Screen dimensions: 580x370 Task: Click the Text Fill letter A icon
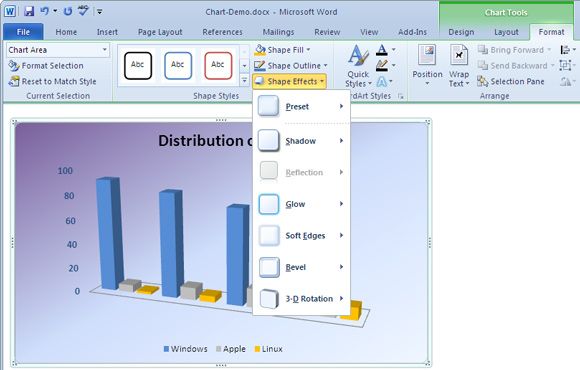click(x=382, y=50)
